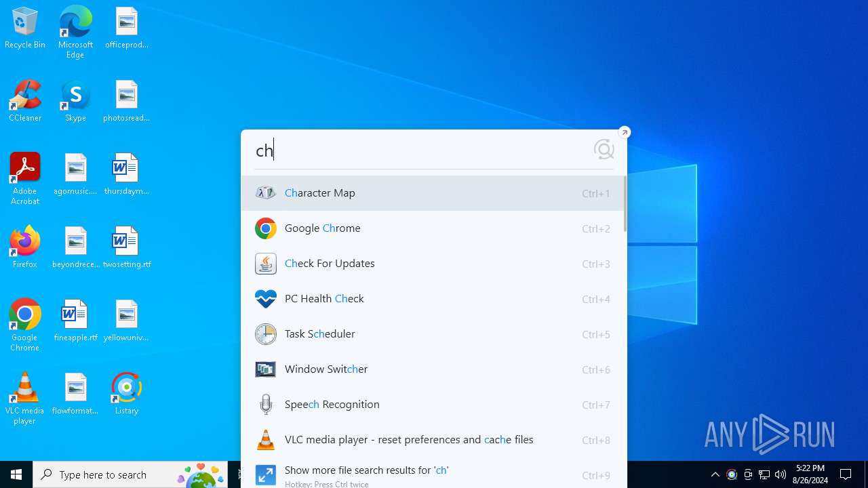
Task: Select agomusic image file on desktop
Action: [x=75, y=175]
